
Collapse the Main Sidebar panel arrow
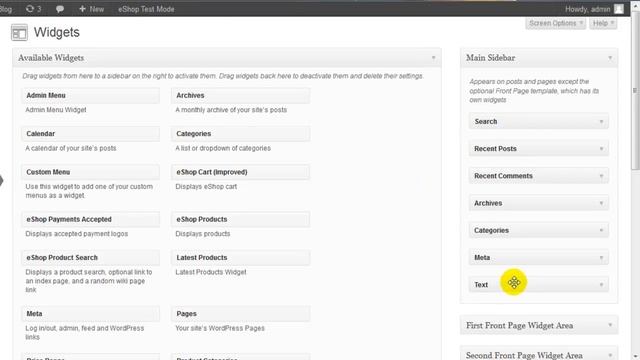610,58
